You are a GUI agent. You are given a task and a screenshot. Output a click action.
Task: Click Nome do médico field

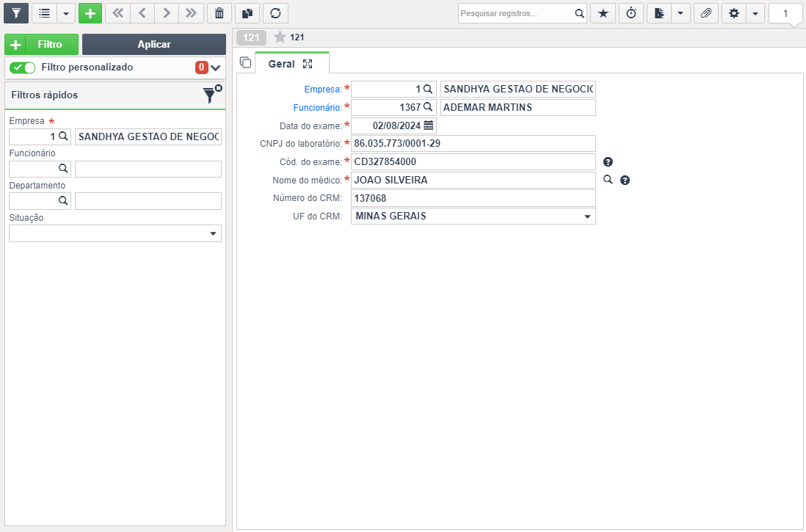click(x=473, y=180)
